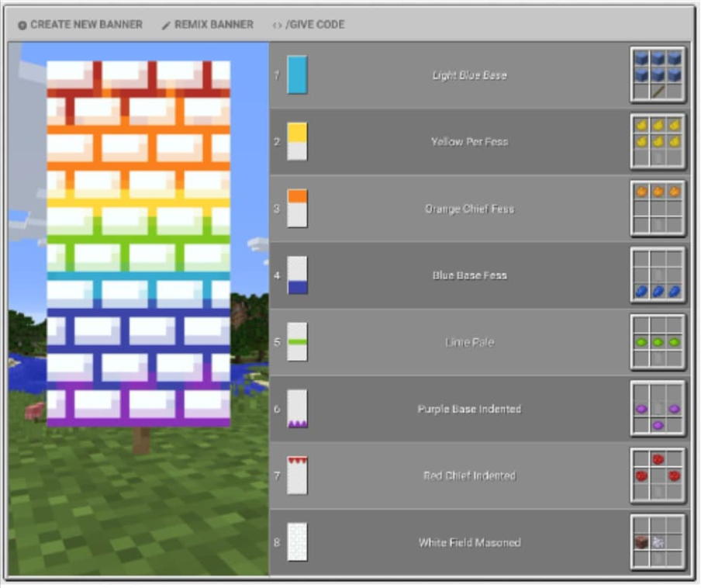Click step number 8 of the layer list
The width and height of the screenshot is (701, 588).
tap(277, 542)
